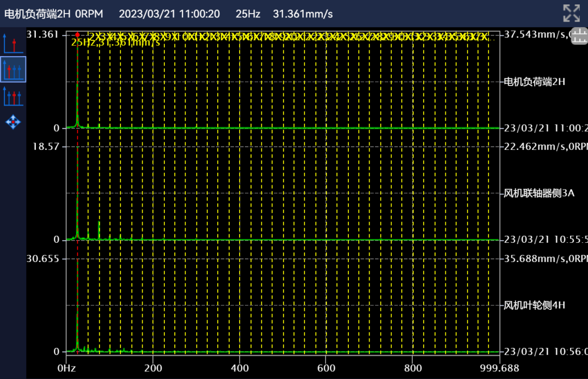588x379 pixels.
Task: Expand chart to fullscreen with arrows icon
Action: pyautogui.click(x=571, y=13)
